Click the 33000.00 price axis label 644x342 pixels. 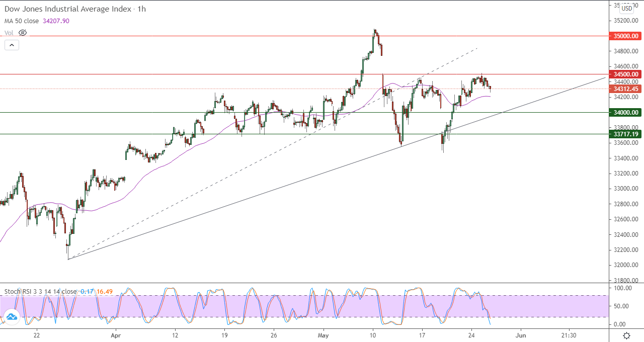625,189
